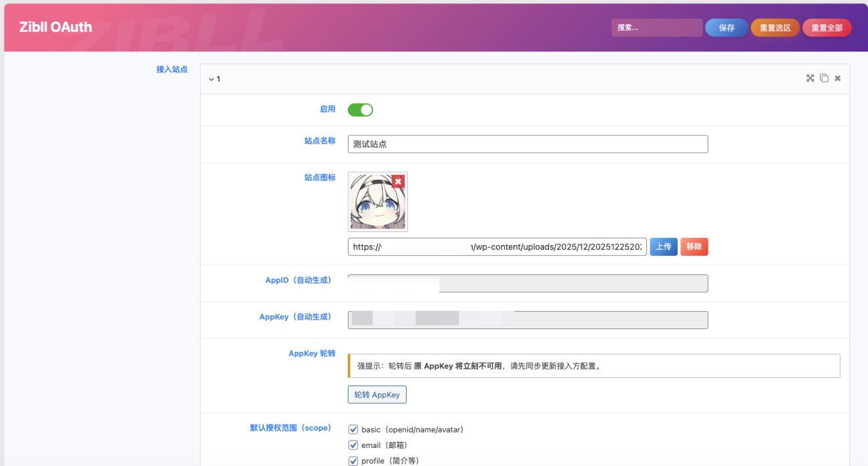Viewport: 868px width, 466px height.
Task: Focus the 搜索 search field in header
Action: point(656,27)
